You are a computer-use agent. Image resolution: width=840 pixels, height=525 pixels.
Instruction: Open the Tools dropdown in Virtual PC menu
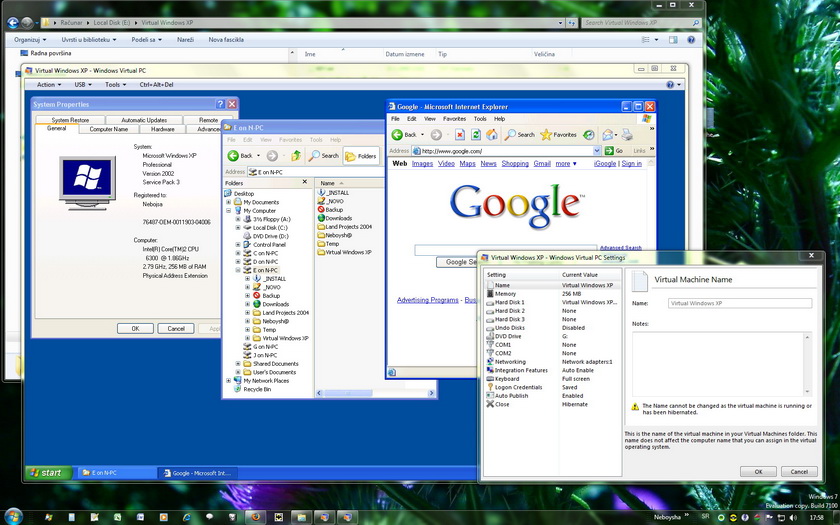click(115, 85)
